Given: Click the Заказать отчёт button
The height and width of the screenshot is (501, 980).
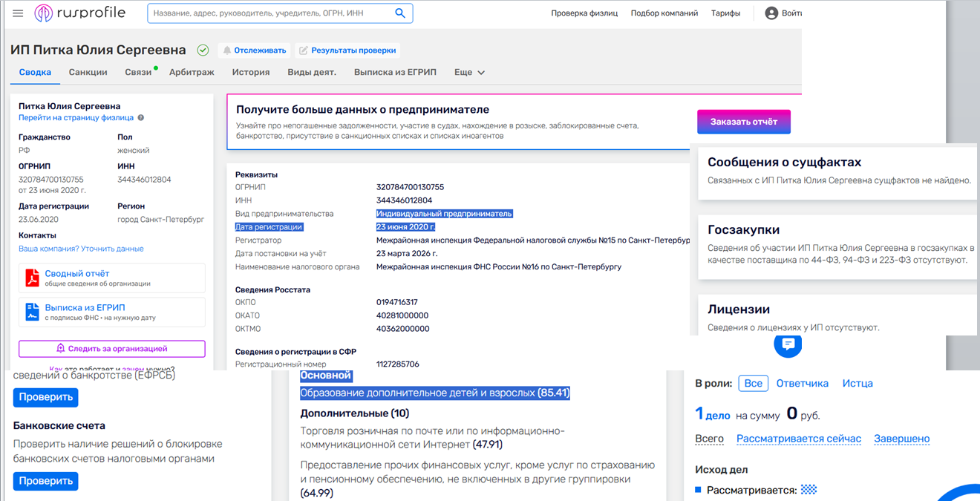Looking at the screenshot, I should (x=744, y=122).
